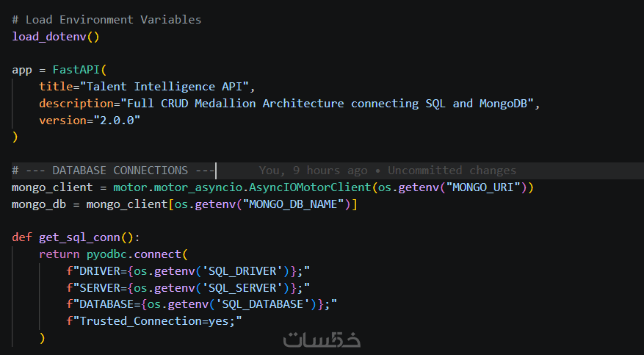The height and width of the screenshot is (355, 644).
Task: Click the Trusted_Connection=yes string
Action: tap(157, 321)
